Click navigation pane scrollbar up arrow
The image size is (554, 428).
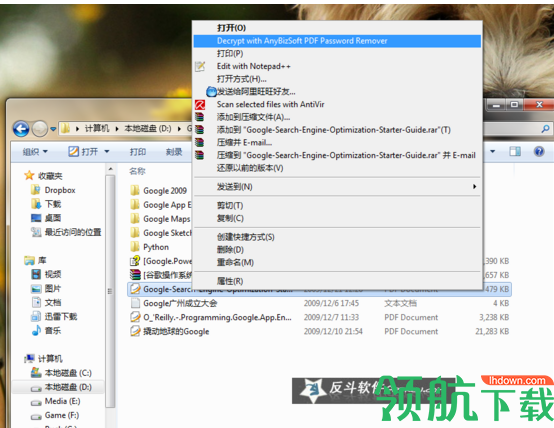click(x=110, y=169)
